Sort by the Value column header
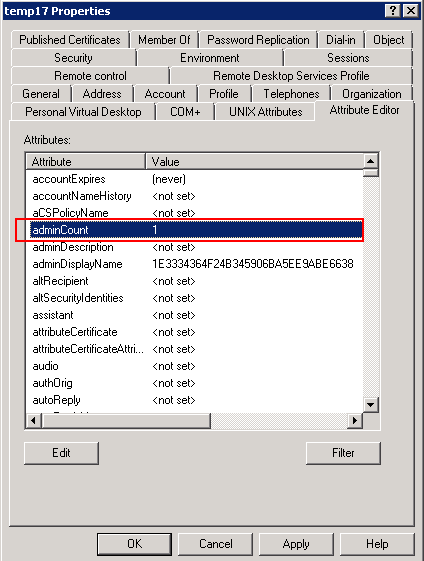The width and height of the screenshot is (424, 561). [x=254, y=161]
